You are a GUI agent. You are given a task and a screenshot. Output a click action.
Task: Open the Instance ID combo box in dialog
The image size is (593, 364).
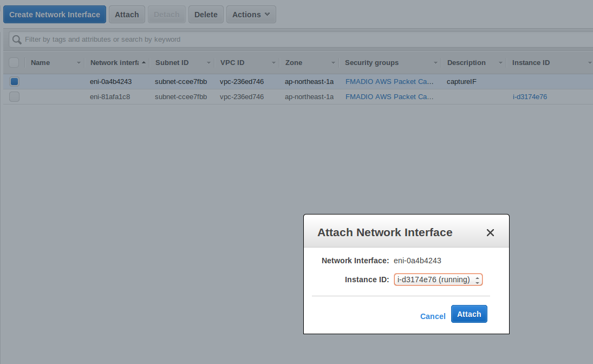pyautogui.click(x=436, y=279)
